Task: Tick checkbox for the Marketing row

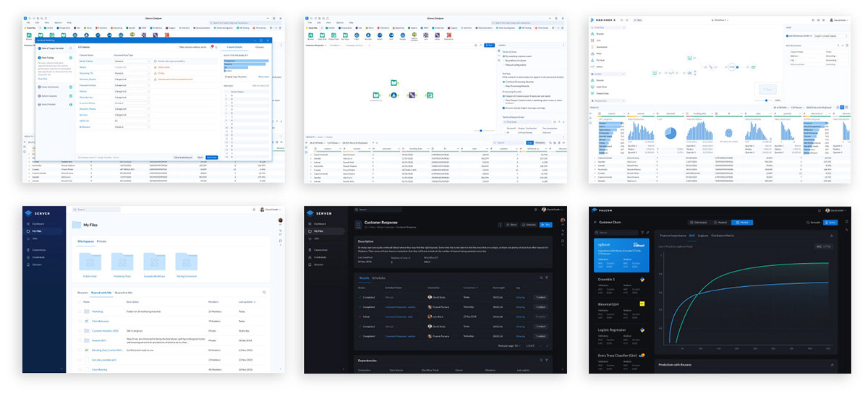Action: pos(80,311)
